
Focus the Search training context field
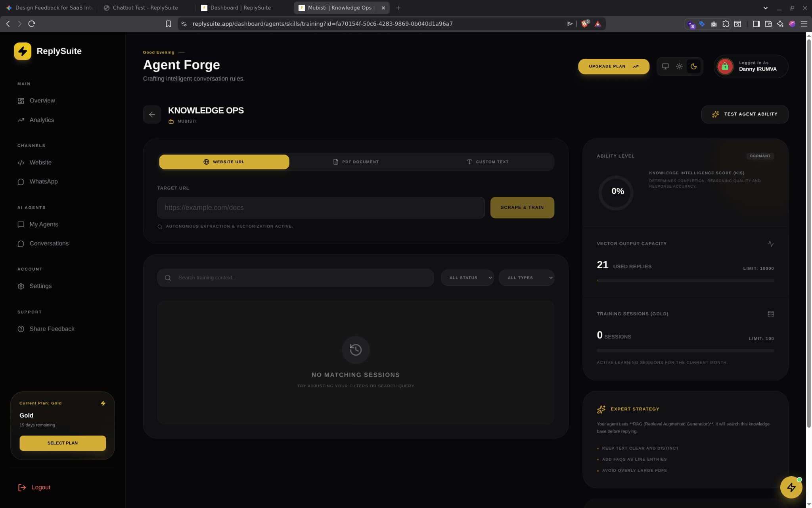point(295,278)
